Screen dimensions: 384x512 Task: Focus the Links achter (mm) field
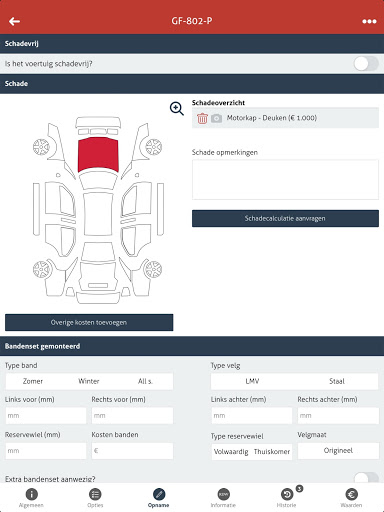click(x=252, y=416)
